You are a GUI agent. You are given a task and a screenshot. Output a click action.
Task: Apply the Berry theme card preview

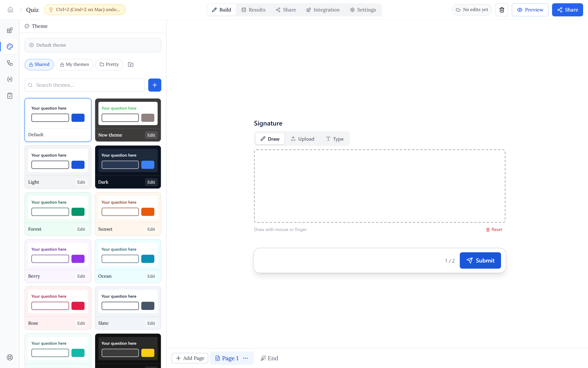[x=58, y=254]
